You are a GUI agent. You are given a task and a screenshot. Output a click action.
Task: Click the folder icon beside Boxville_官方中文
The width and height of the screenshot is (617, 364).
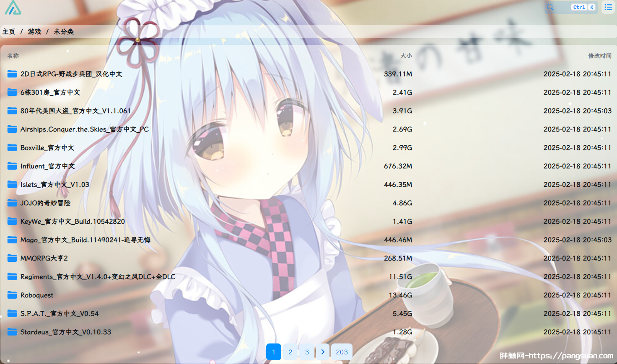12,148
